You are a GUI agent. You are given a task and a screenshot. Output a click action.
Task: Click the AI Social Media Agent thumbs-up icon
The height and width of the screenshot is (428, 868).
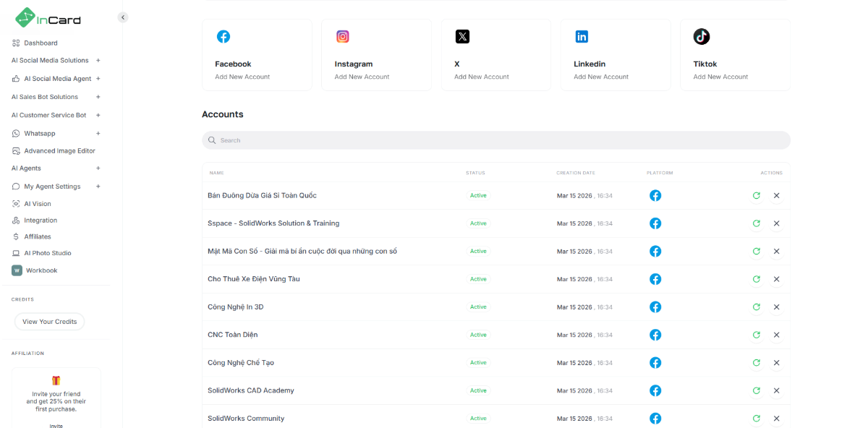(x=16, y=79)
